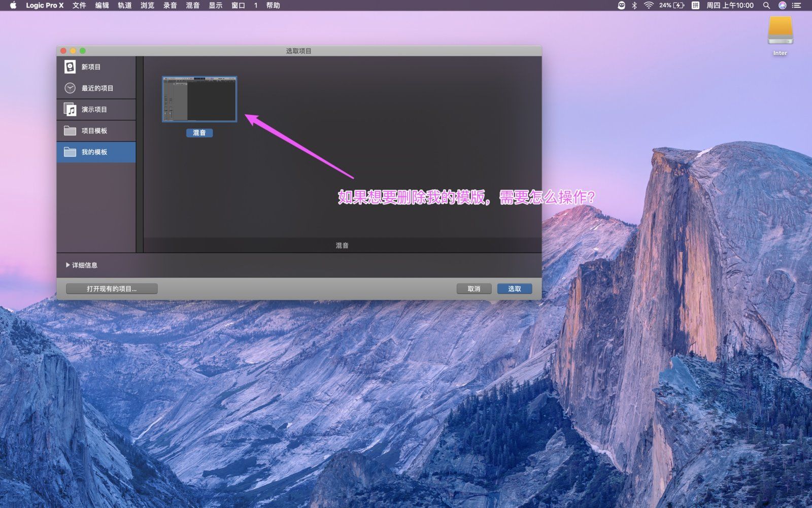
Task: Click the 选取 button
Action: coord(515,289)
